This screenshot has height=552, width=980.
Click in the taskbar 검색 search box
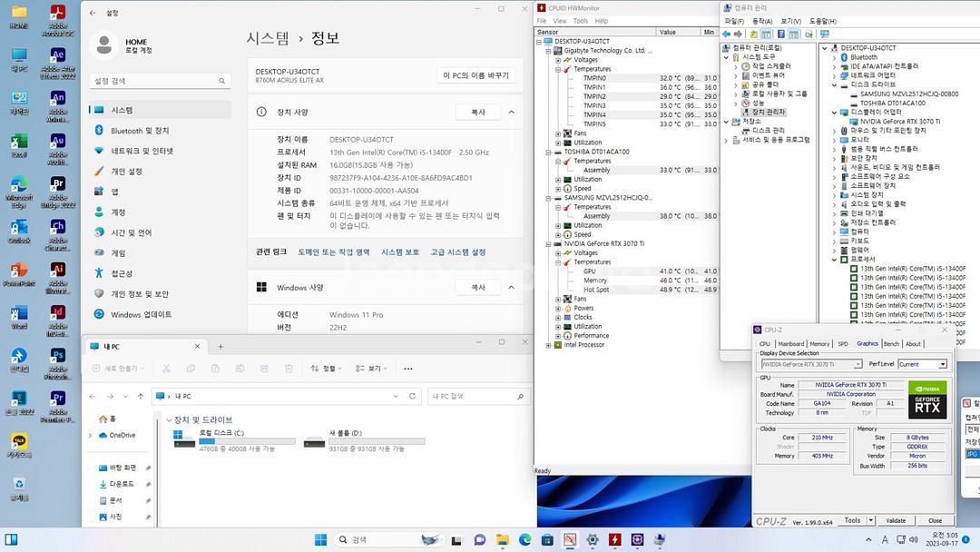click(387, 539)
